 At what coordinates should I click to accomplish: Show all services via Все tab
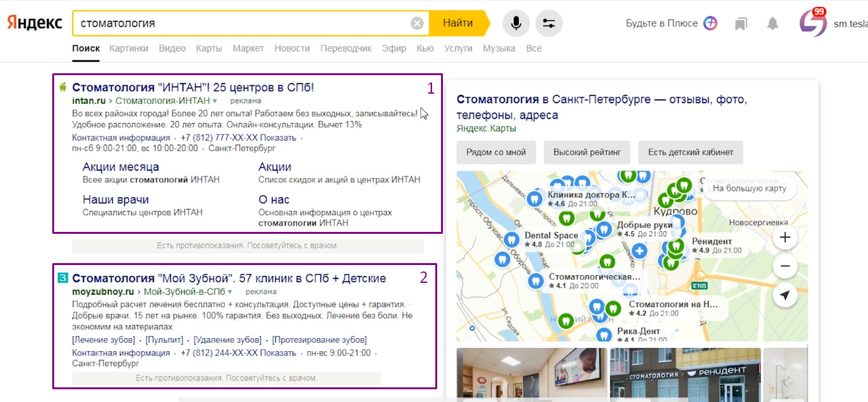pyautogui.click(x=534, y=48)
